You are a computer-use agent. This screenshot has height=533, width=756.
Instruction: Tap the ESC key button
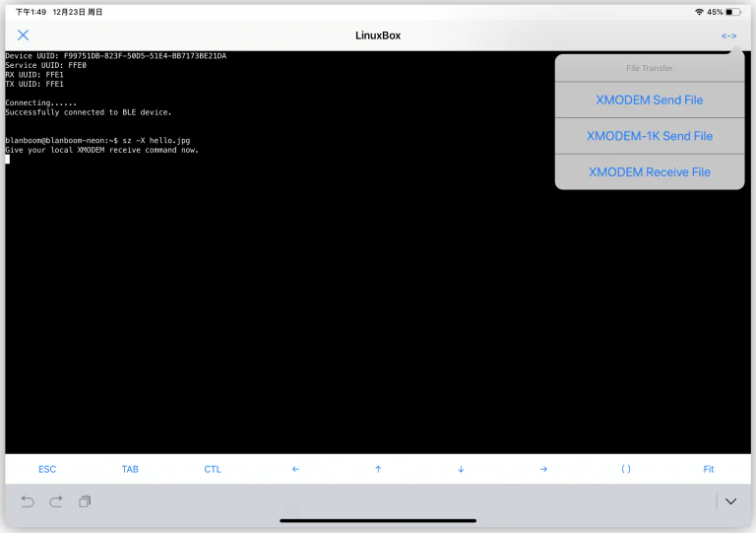pyautogui.click(x=47, y=469)
